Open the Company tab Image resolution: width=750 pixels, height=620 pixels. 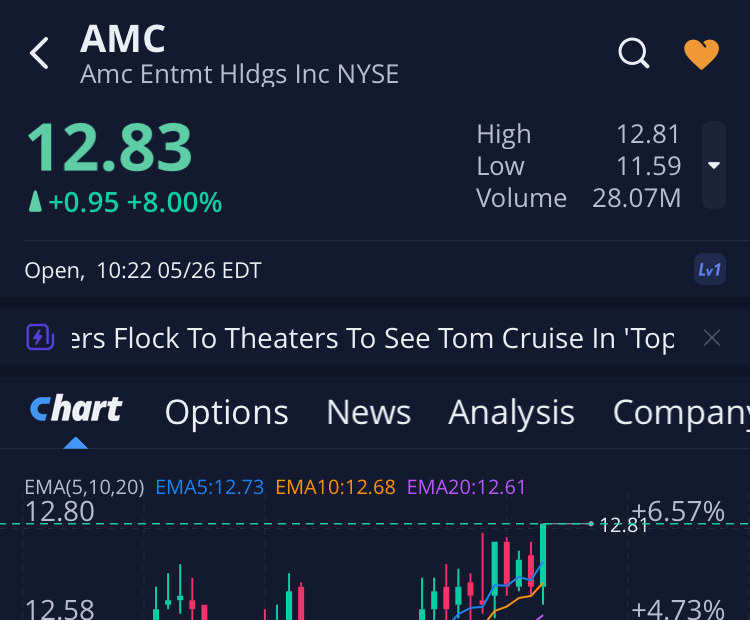click(680, 412)
